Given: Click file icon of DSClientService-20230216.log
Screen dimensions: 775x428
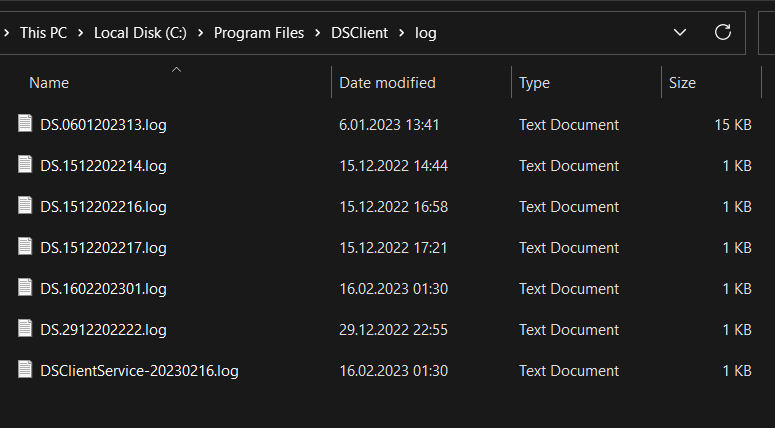Looking at the screenshot, I should (26, 370).
